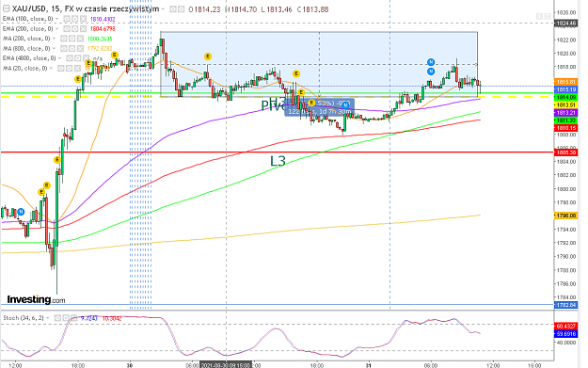Collapse the indicator legend next to XAU/USD title
The width and height of the screenshot is (588, 368).
pyautogui.click(x=6, y=9)
